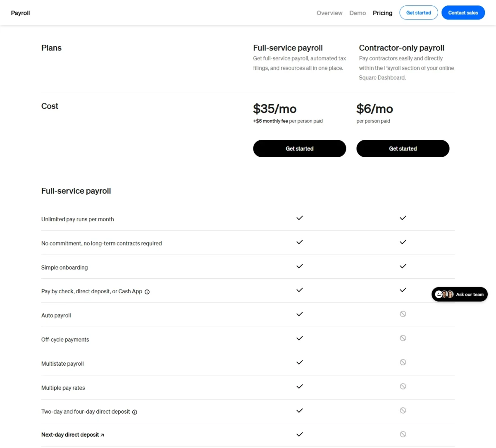Click not-available icon for Multiple pay rates
The height and width of the screenshot is (448, 496).
[403, 386]
